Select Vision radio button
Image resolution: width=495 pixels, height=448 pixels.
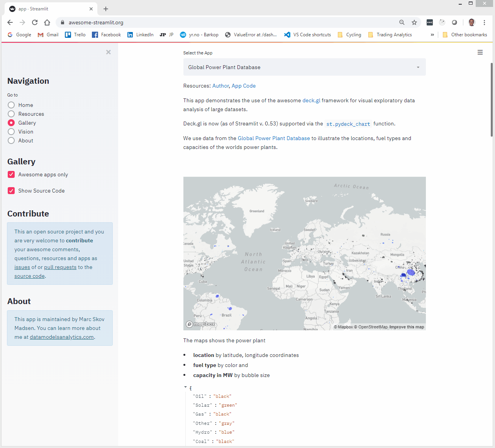(11, 132)
